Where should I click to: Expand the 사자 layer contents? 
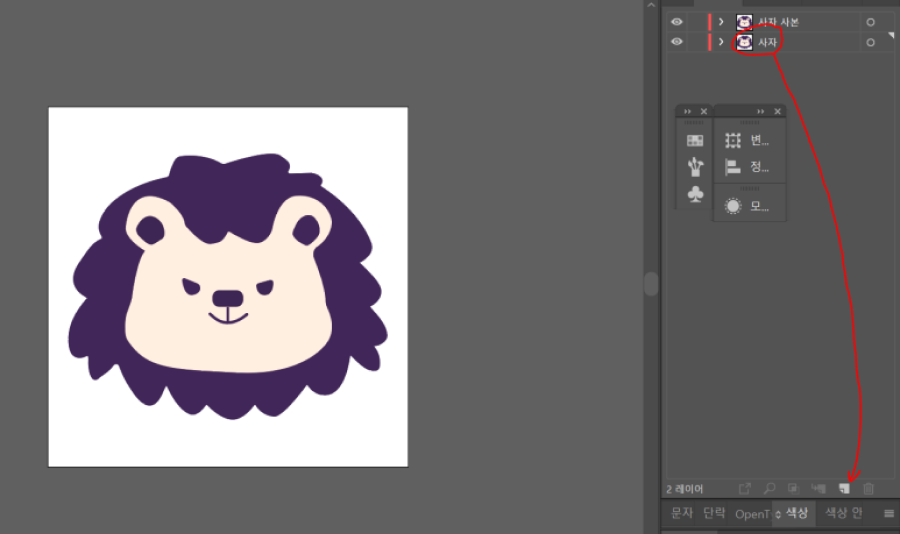click(721, 42)
